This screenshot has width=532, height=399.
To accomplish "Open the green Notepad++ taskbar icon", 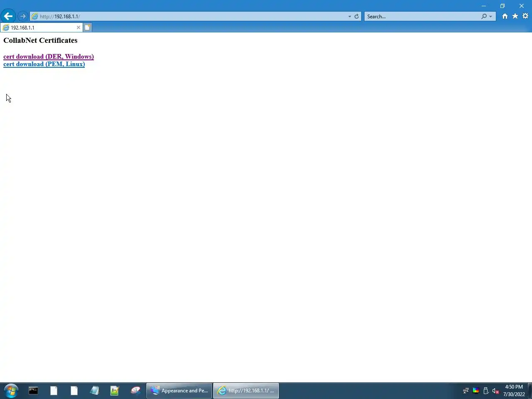I will click(115, 391).
